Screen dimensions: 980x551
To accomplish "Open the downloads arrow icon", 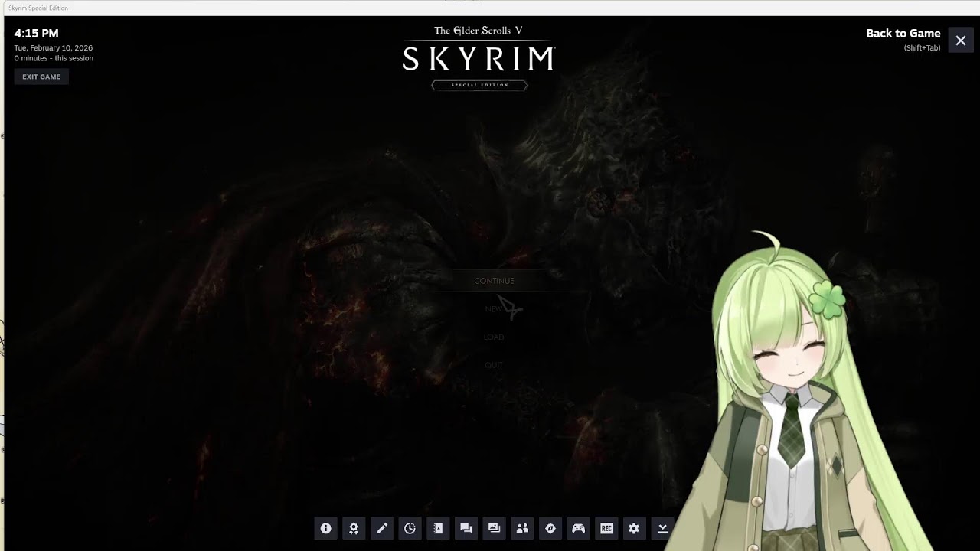I will 662,528.
